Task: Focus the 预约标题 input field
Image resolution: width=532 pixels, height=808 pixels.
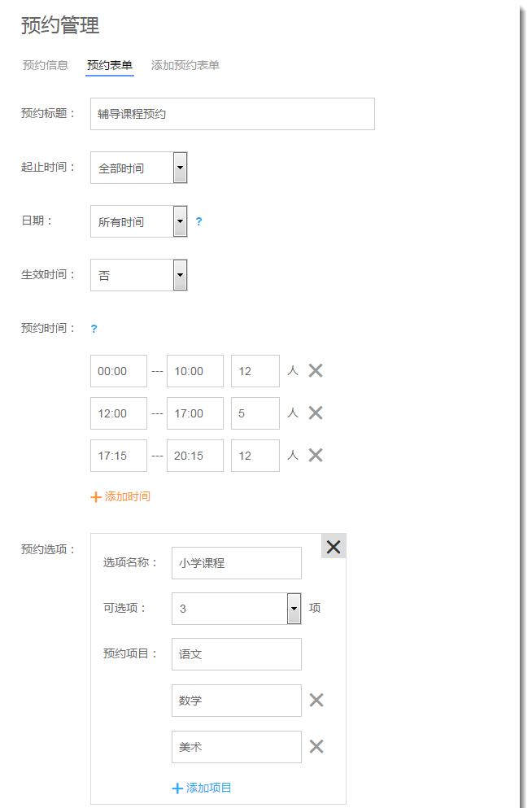Action: pyautogui.click(x=232, y=114)
